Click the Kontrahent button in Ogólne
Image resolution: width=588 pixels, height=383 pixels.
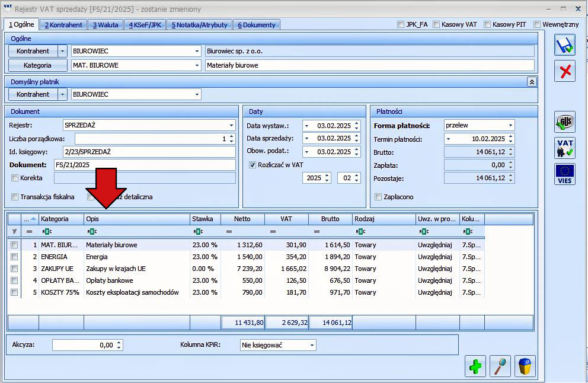point(33,51)
